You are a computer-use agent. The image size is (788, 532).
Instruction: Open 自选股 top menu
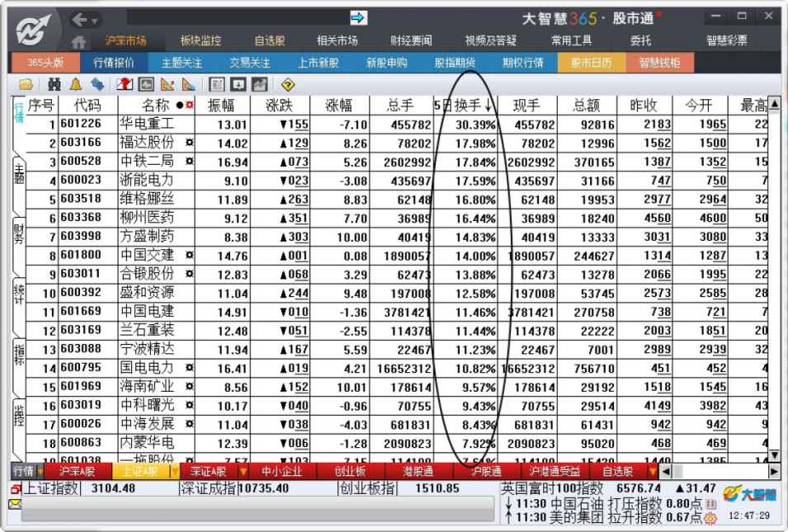pos(269,40)
